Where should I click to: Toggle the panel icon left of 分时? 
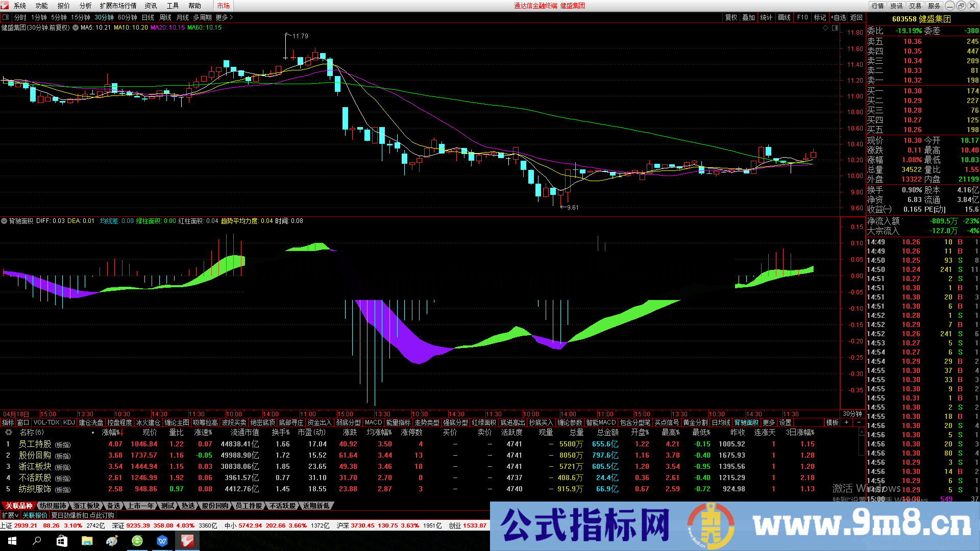pyautogui.click(x=6, y=17)
